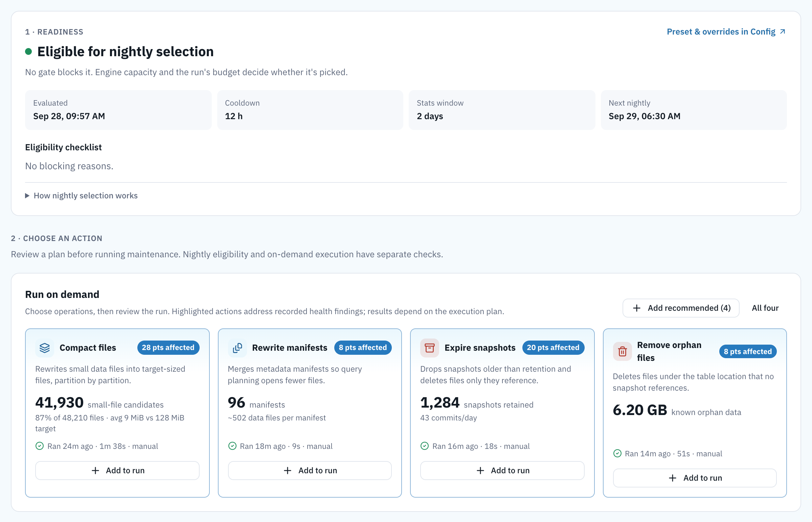Screen dimensions: 812x522
Task: Open Preset & overrides in Config link
Action: [726, 31]
